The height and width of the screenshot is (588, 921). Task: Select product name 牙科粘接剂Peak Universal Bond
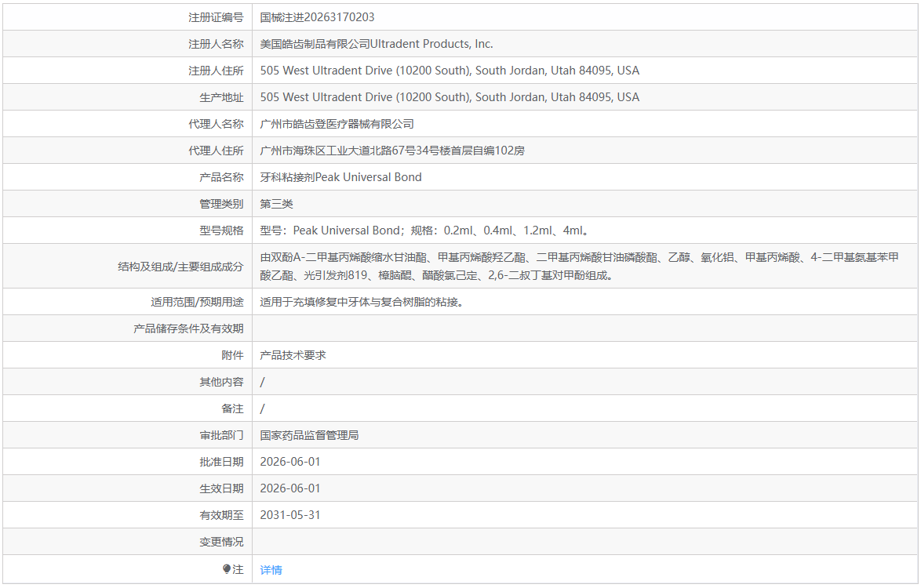coord(340,177)
